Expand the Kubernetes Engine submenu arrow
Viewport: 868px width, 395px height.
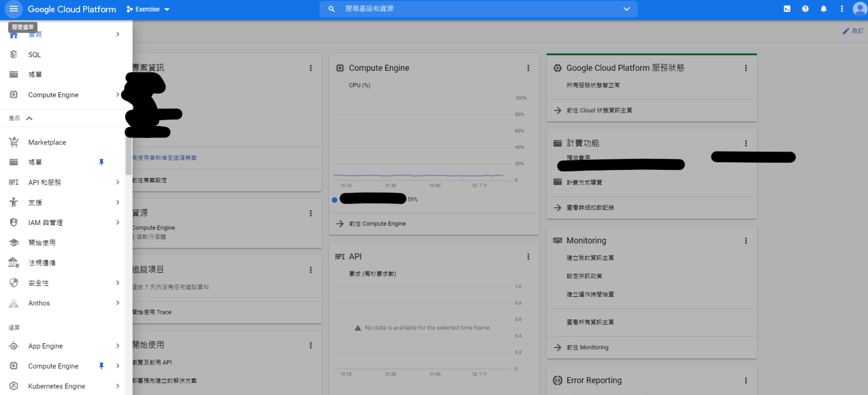tap(118, 386)
